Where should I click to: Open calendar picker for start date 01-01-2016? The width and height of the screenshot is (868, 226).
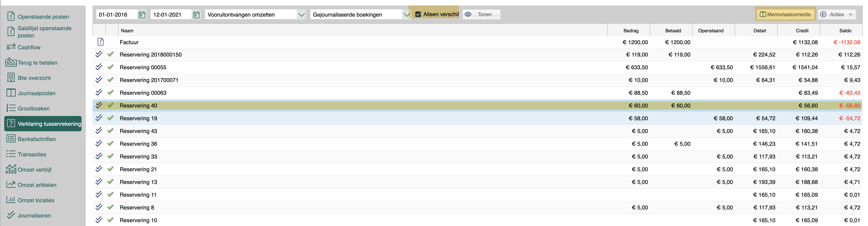click(142, 14)
